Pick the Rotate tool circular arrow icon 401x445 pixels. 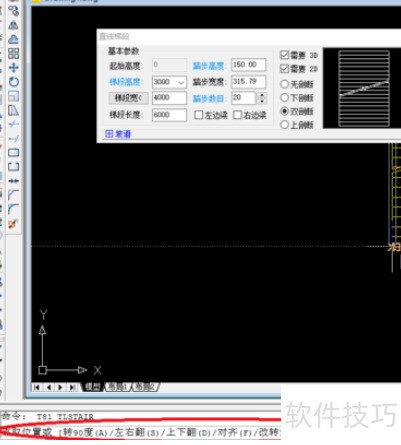click(x=13, y=82)
